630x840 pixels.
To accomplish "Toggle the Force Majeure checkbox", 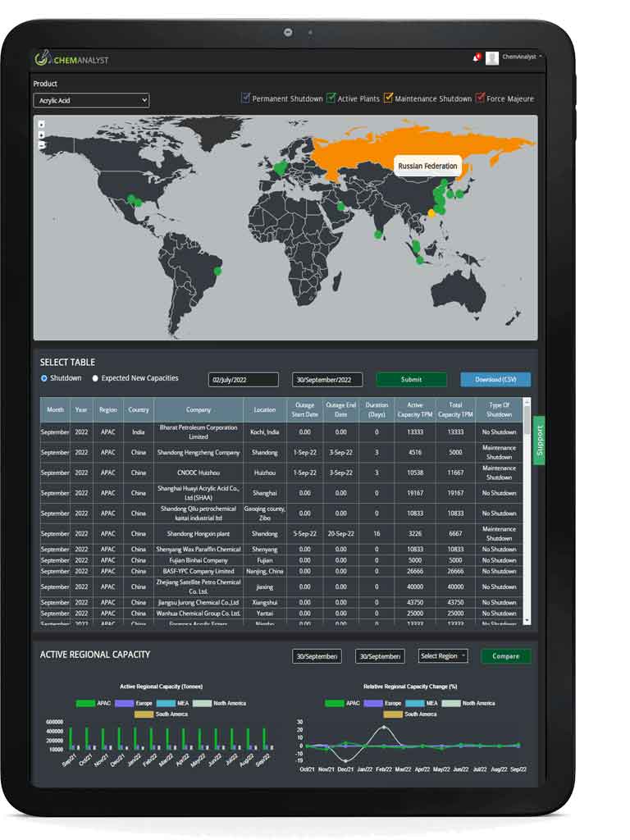I will [x=481, y=98].
